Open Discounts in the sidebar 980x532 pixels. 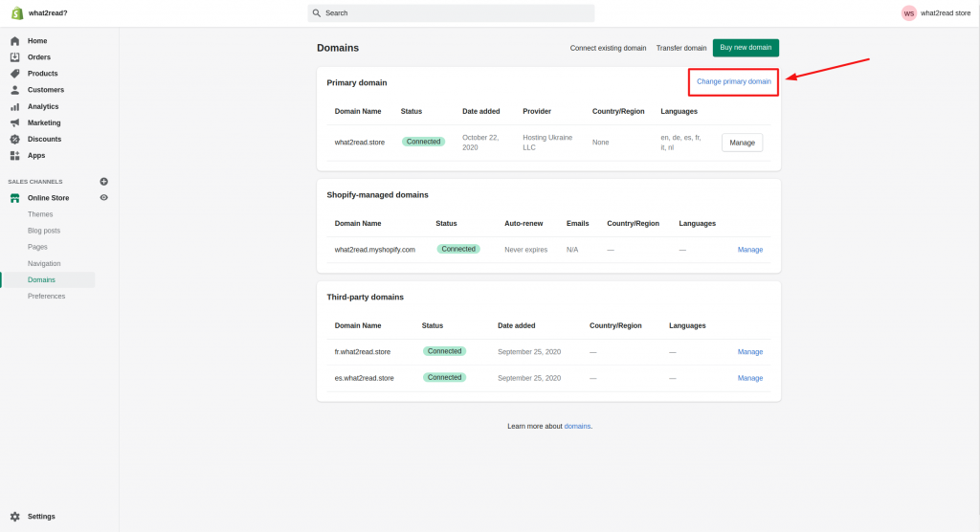44,139
